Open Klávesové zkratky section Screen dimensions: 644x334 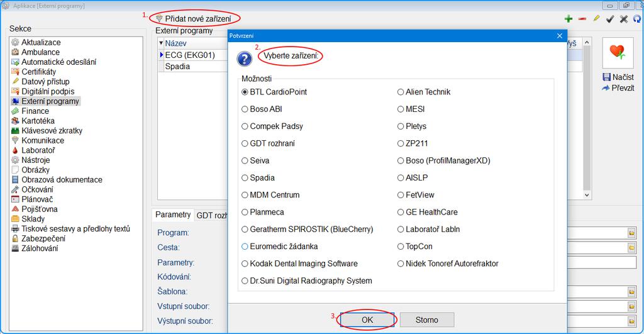pos(47,131)
